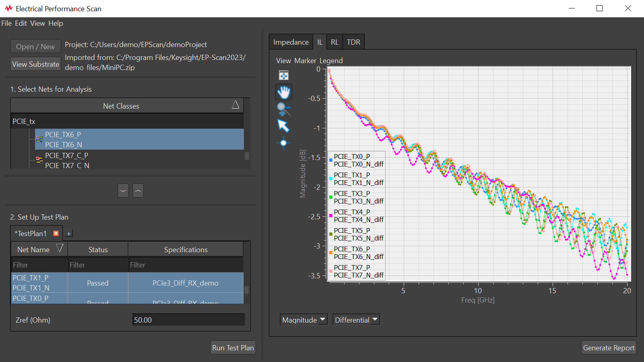The height and width of the screenshot is (362, 644).
Task: Click the Generate Report button
Action: 609,348
